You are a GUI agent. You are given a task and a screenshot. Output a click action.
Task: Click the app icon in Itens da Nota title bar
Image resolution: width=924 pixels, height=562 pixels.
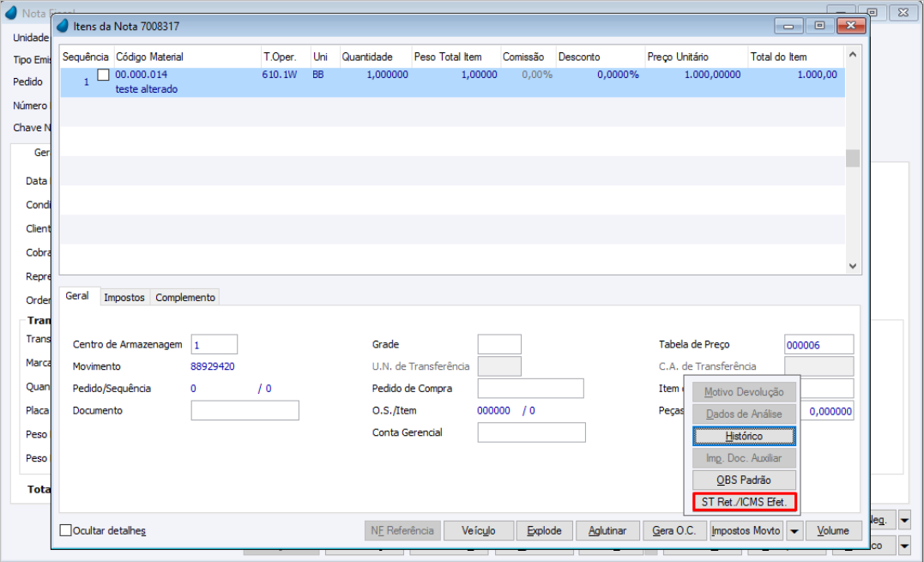tap(63, 26)
